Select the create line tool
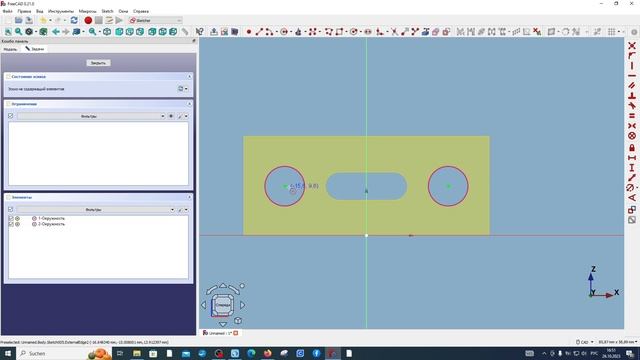 (x=259, y=31)
